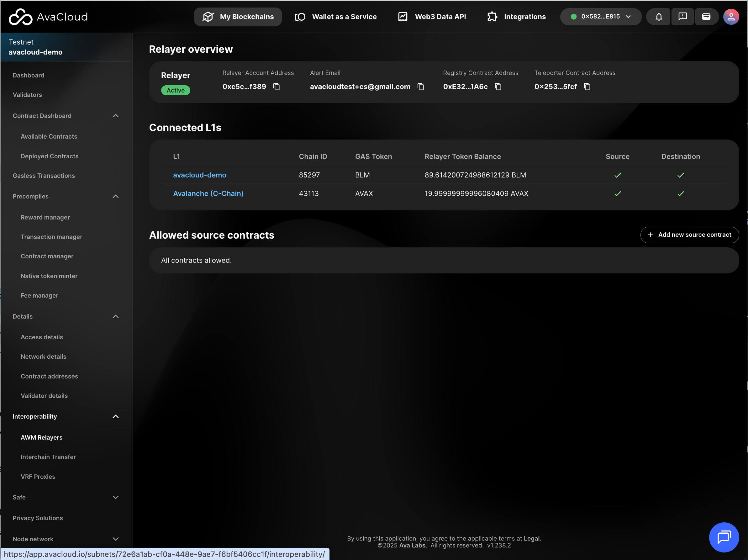Screen dimensions: 748x560
Task: Open the user profile avatar
Action: pyautogui.click(x=731, y=17)
